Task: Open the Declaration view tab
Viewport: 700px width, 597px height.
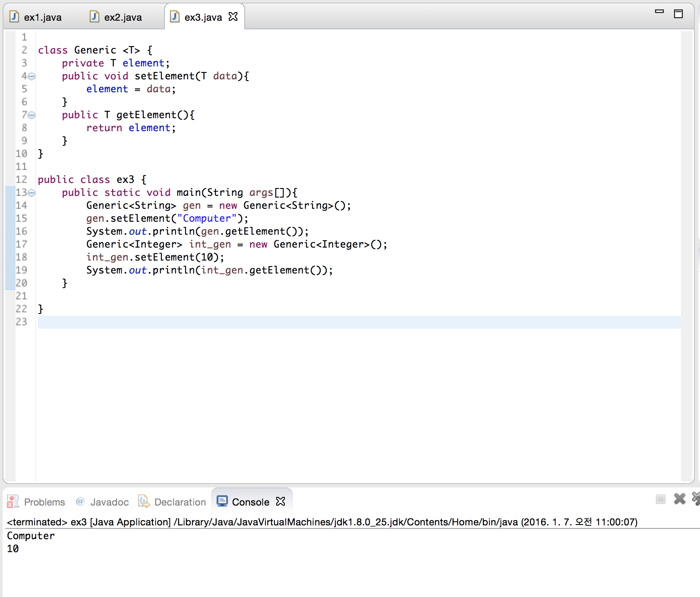Action: tap(180, 502)
